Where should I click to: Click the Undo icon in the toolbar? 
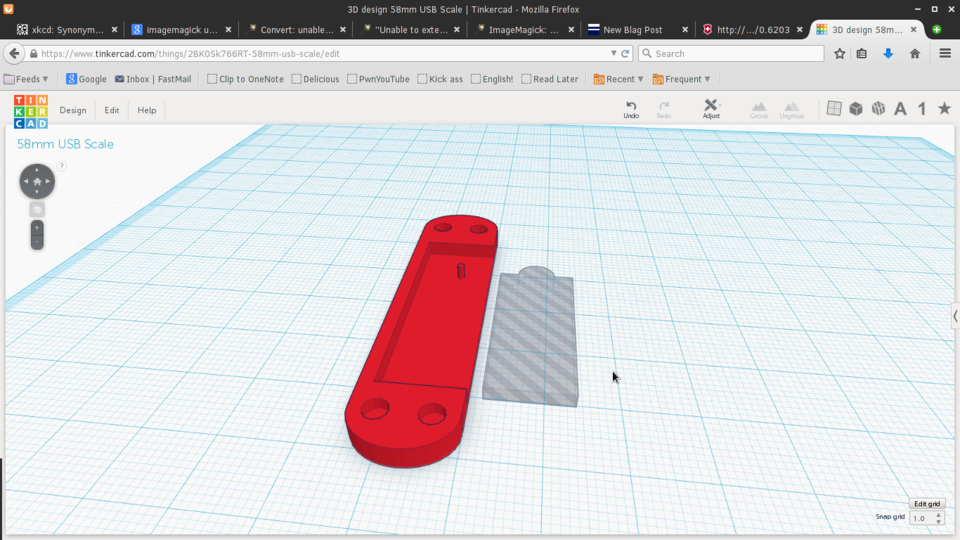click(631, 108)
